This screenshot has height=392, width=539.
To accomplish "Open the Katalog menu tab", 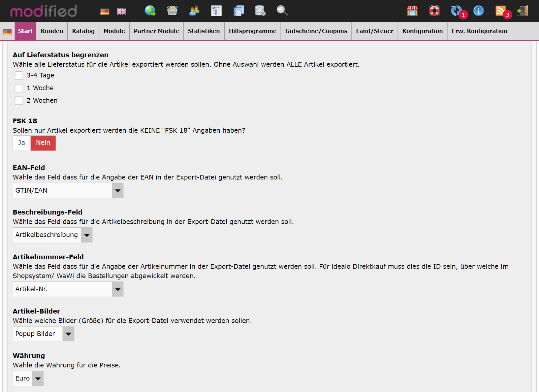I will pyautogui.click(x=83, y=31).
